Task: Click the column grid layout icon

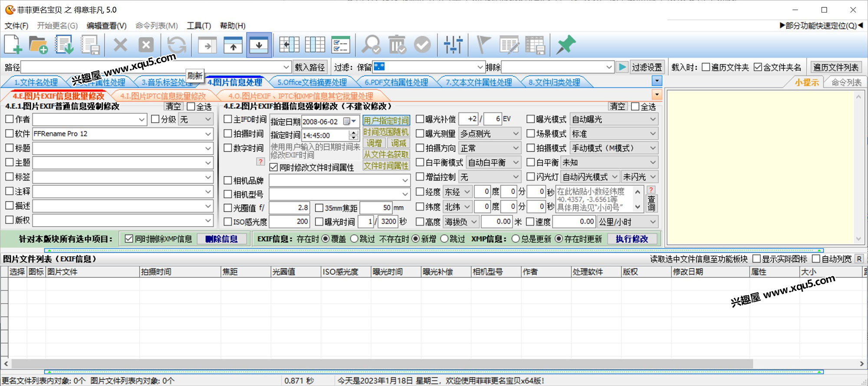Action: point(315,45)
